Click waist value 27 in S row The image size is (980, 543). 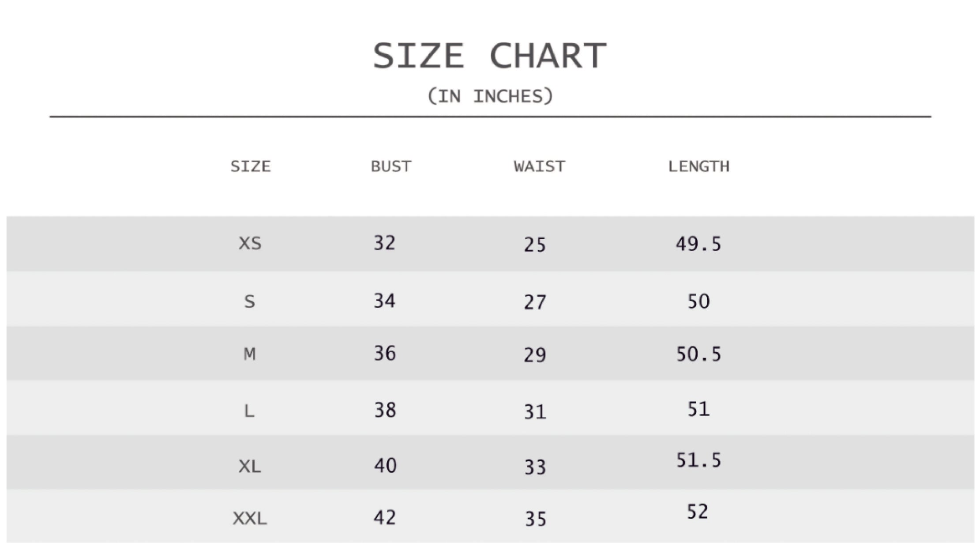(x=535, y=302)
